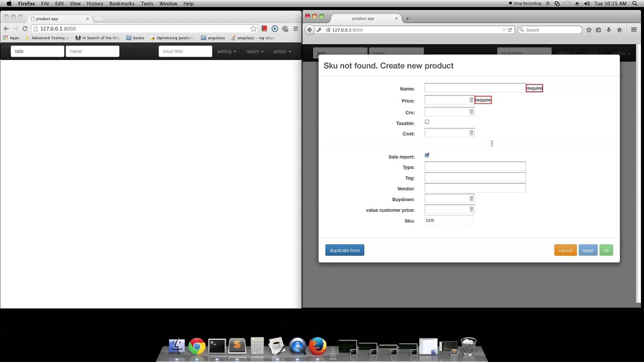Click the Crv spinner arrows
644x362 pixels.
(471, 112)
